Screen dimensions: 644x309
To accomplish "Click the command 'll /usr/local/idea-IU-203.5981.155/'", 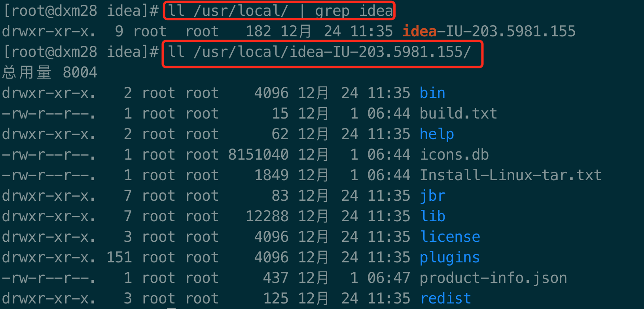I will point(319,52).
